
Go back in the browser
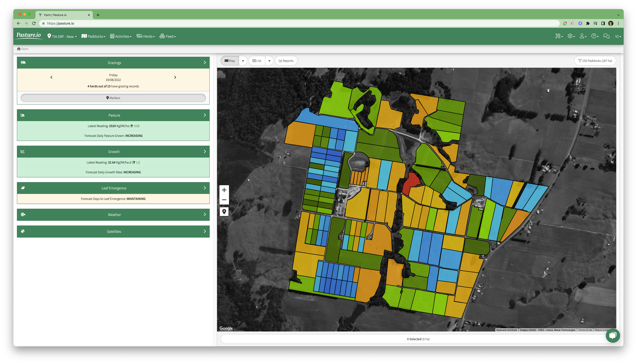pyautogui.click(x=18, y=23)
